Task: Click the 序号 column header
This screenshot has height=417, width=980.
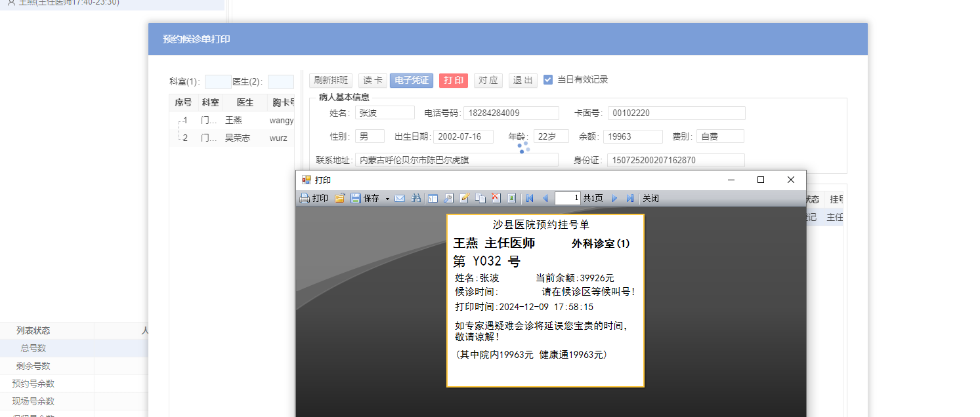Action: [x=183, y=103]
